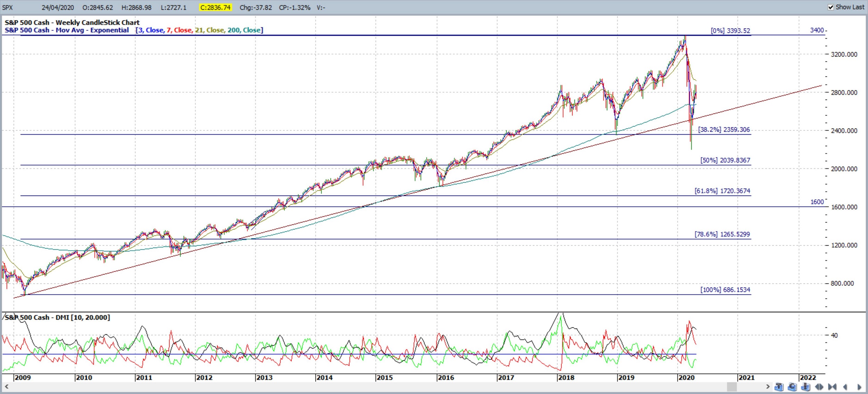Viewport: 868px width, 394px height.
Task: Click the SPX symbol label
Action: pos(7,8)
